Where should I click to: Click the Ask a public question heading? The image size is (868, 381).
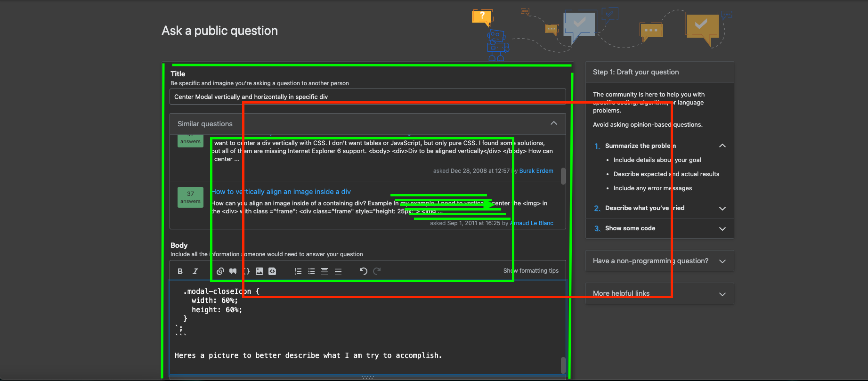point(219,31)
